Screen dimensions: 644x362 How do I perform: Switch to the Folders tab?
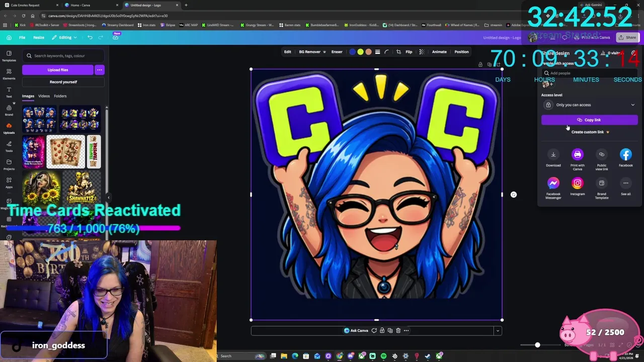[60, 96]
